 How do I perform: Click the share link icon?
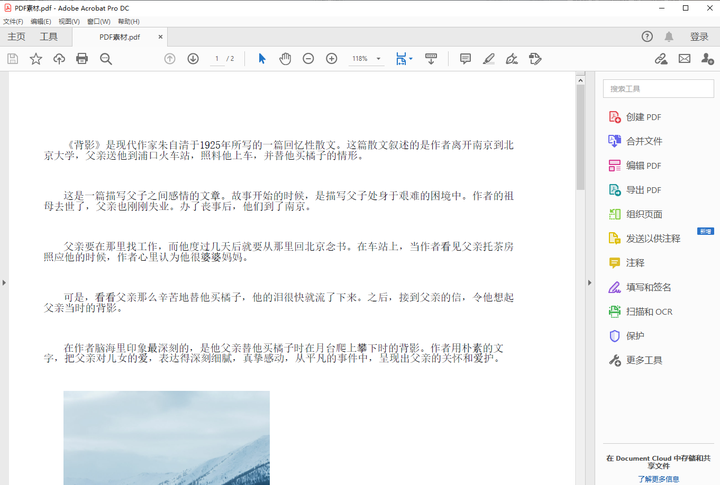pos(661,59)
